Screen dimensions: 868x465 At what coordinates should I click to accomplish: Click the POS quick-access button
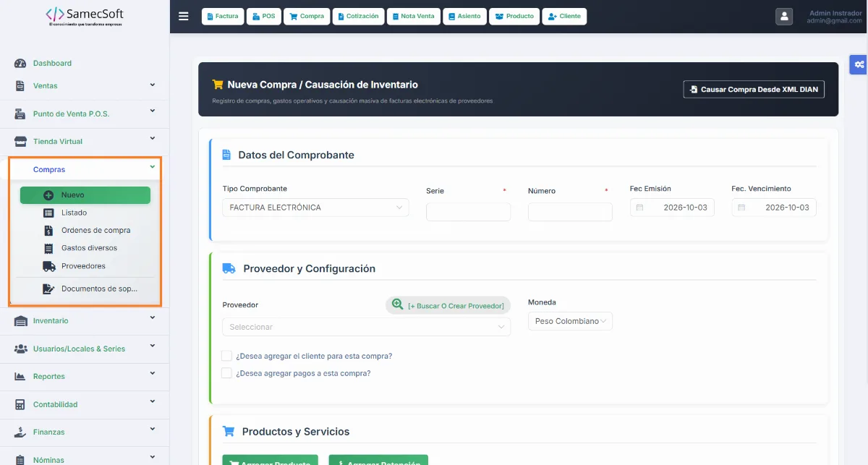(263, 17)
